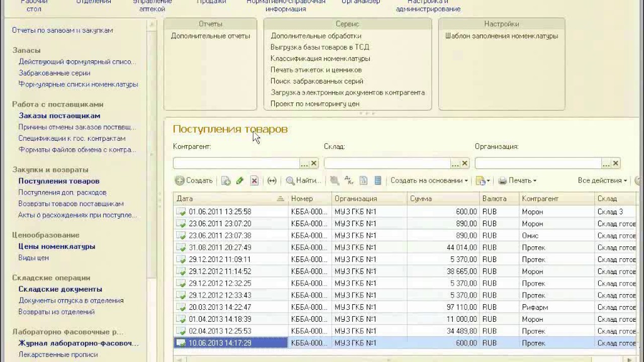The width and height of the screenshot is (644, 362).
Task: Clear the Контрагент filter with its X
Action: [x=314, y=163]
